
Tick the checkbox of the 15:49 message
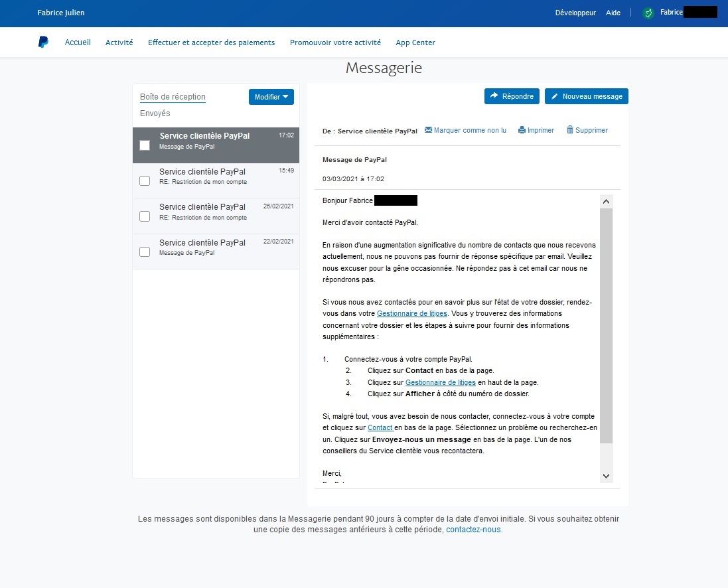[x=145, y=181]
